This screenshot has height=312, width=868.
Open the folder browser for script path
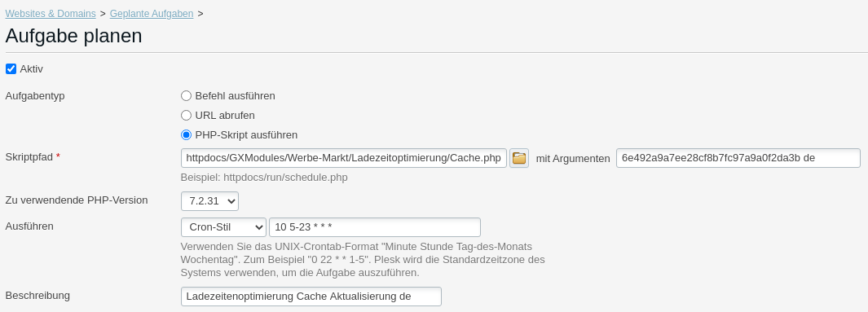pos(518,158)
